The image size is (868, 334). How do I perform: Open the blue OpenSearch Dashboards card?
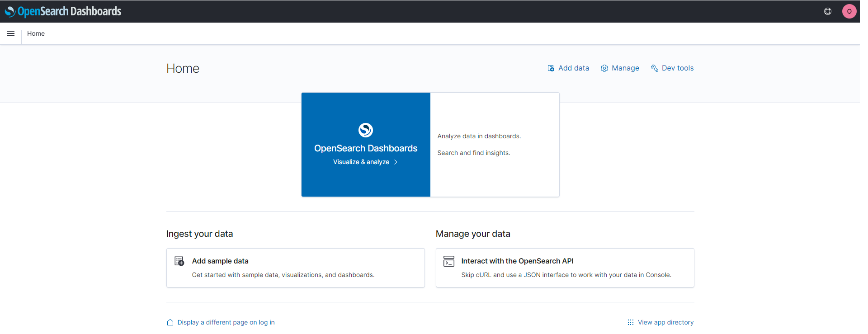tap(366, 145)
